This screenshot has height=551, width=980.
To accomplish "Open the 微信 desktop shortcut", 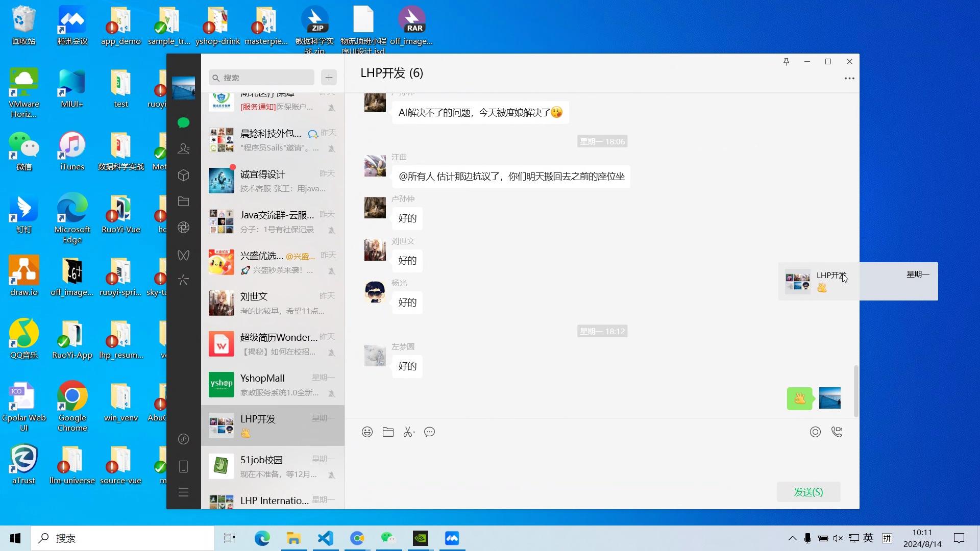I will click(x=24, y=152).
